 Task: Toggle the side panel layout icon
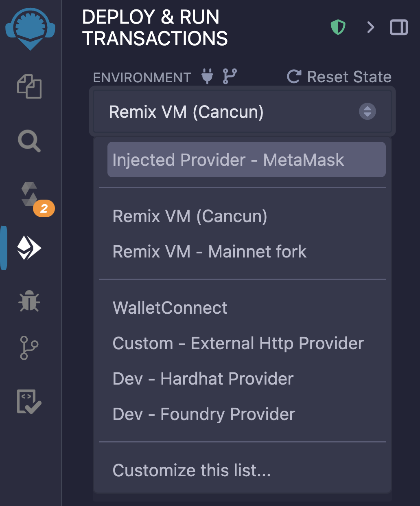(x=399, y=27)
